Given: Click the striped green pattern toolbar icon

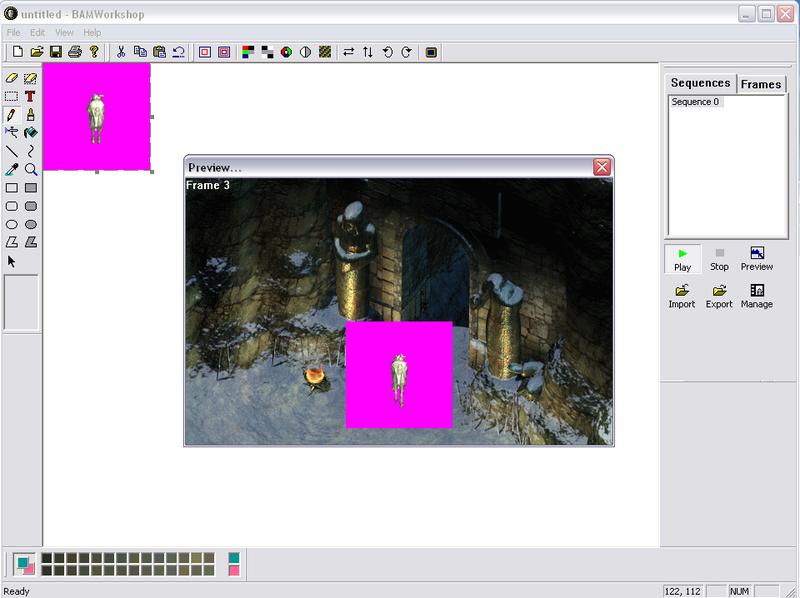Looking at the screenshot, I should click(324, 52).
